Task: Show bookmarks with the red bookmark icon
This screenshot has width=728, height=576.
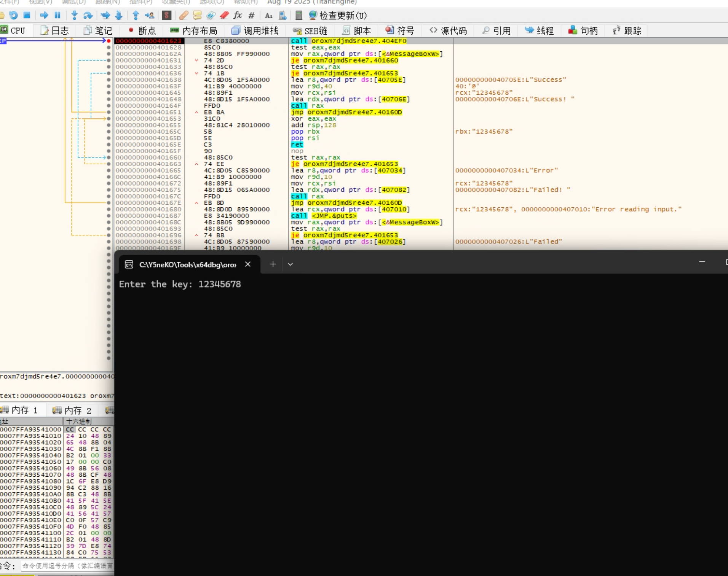Action: (224, 15)
